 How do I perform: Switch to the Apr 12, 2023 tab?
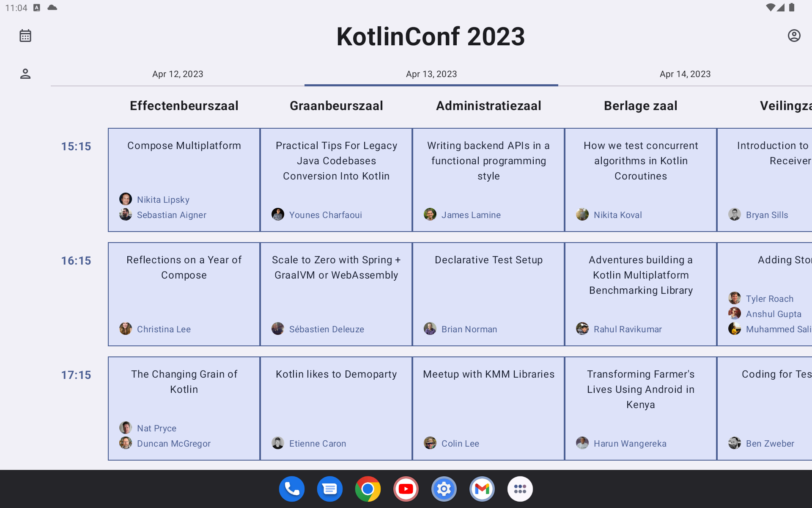pos(178,74)
